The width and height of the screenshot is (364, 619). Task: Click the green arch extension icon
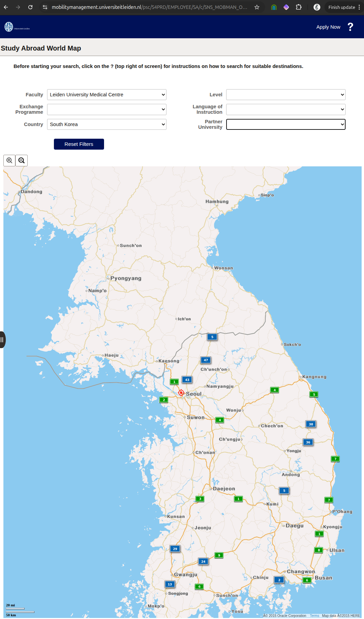[274, 7]
